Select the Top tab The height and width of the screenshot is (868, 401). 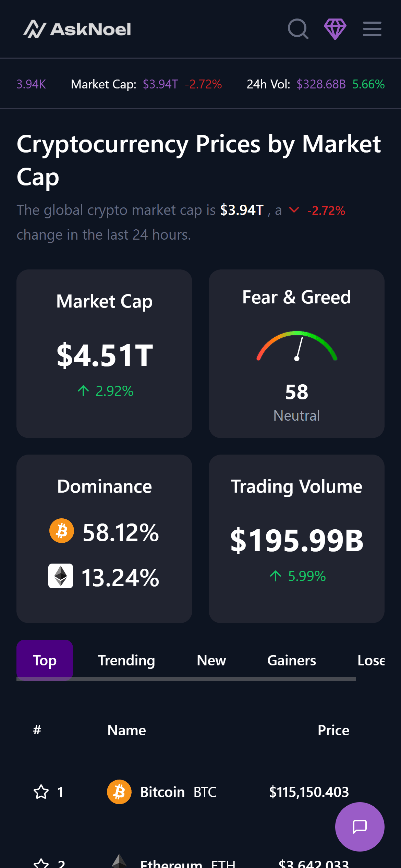(45, 660)
